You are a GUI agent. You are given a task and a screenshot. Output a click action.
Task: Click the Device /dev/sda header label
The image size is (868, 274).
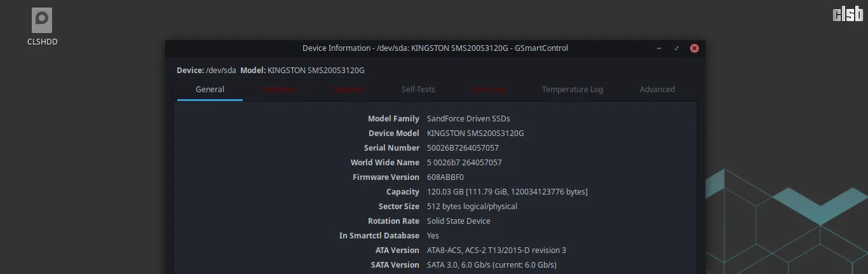coord(206,70)
